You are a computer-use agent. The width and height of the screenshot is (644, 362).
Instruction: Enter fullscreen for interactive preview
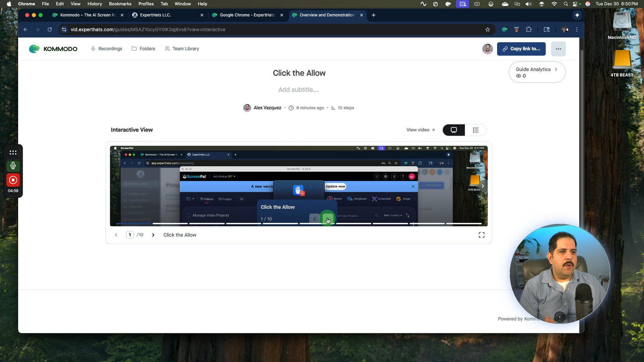tap(481, 235)
